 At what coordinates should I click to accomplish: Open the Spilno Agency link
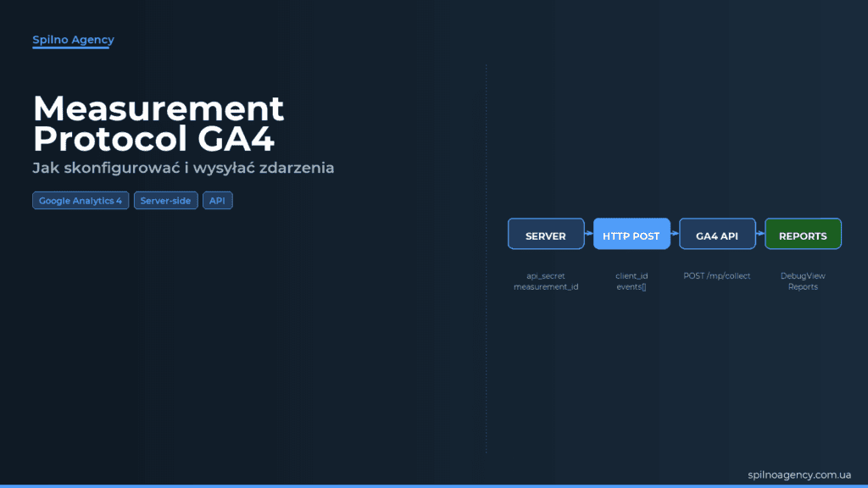[x=73, y=40]
